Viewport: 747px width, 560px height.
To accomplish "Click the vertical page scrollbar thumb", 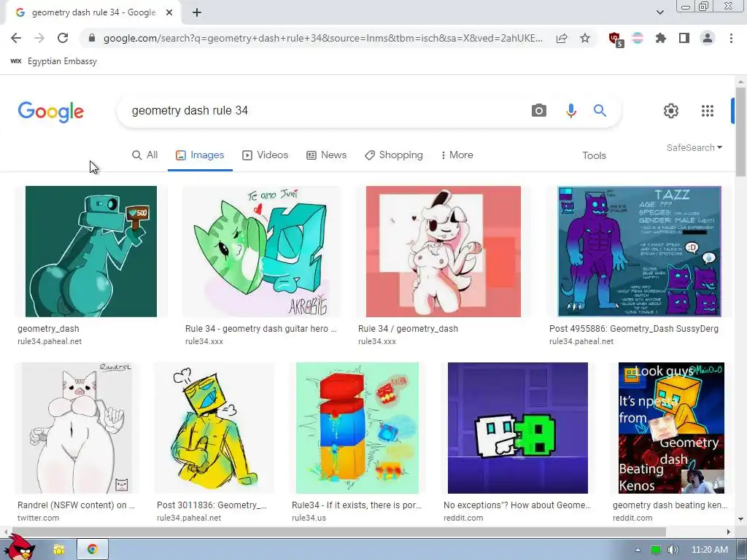I will (740, 131).
